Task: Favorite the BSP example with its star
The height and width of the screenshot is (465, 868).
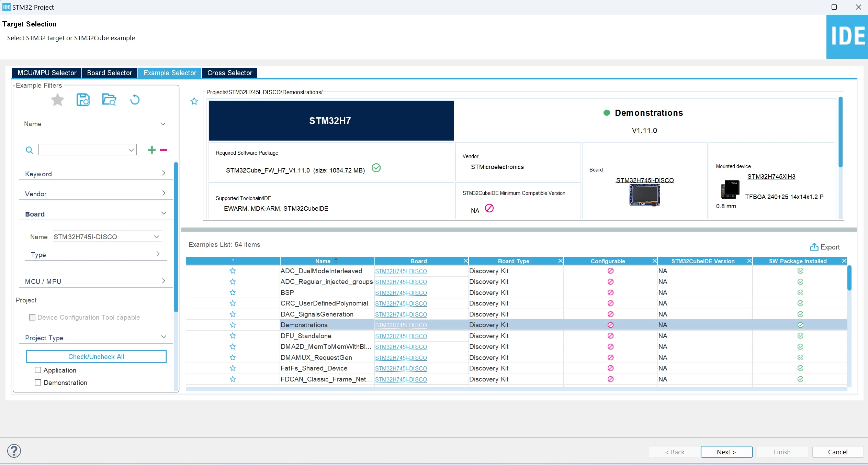Action: (x=233, y=292)
